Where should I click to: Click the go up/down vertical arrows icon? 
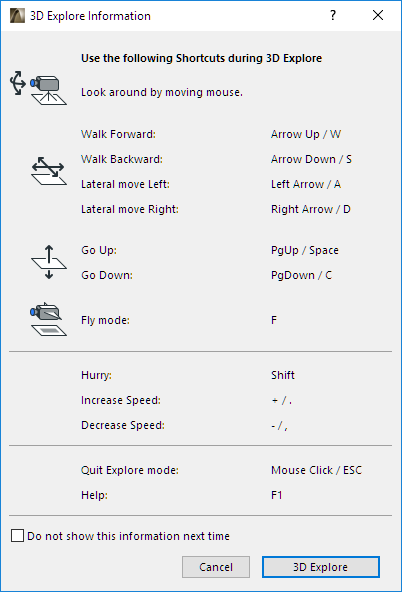[49, 262]
